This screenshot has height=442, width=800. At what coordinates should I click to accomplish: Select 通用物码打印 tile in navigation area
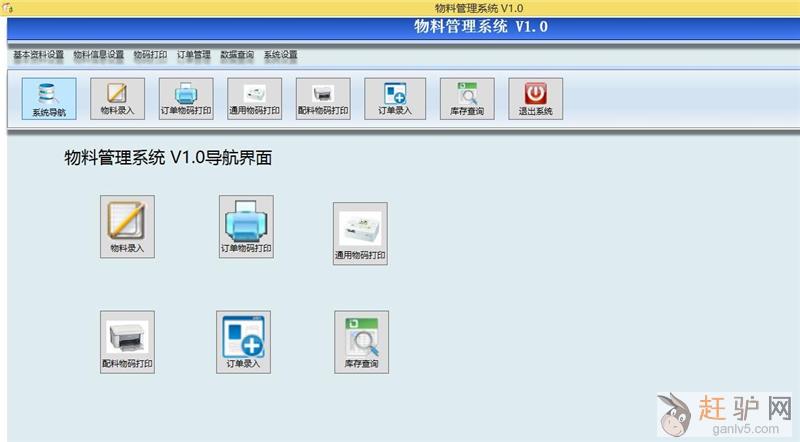point(360,234)
